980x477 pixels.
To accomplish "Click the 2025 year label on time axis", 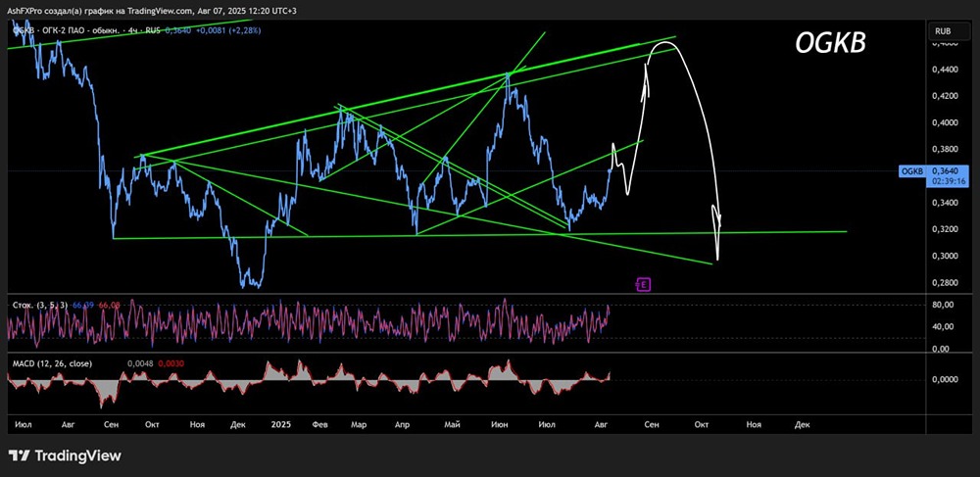I will [281, 424].
